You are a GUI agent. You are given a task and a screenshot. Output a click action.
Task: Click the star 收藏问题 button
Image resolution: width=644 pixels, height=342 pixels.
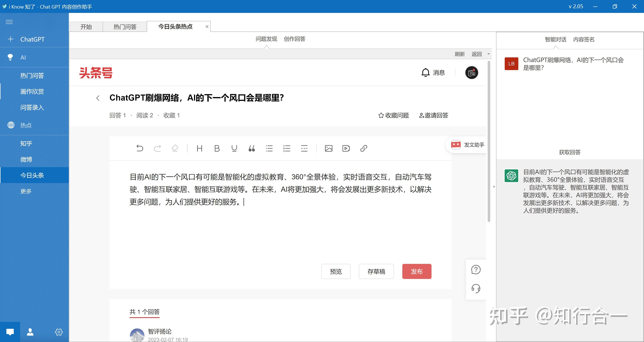393,115
